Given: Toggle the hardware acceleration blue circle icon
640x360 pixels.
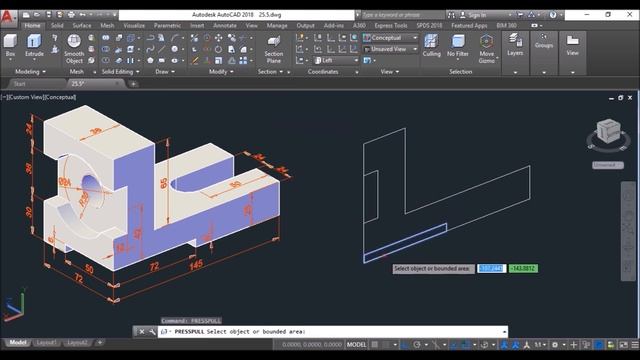Looking at the screenshot, I should 598,345.
